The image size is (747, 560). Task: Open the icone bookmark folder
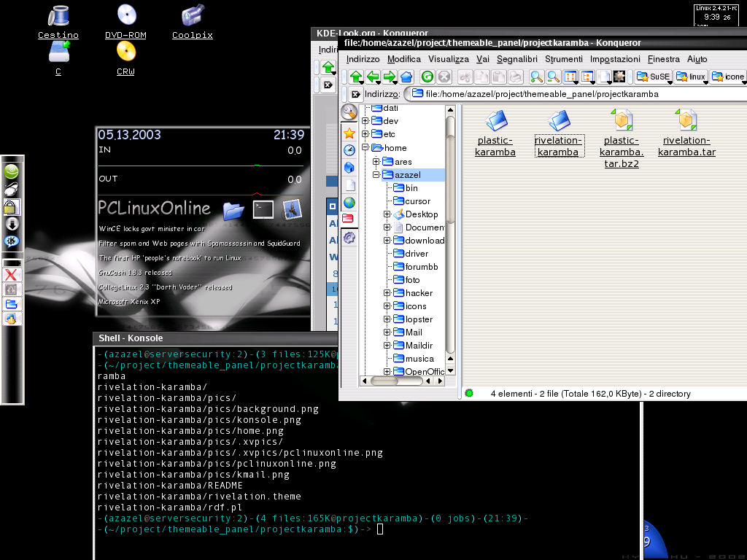[727, 77]
